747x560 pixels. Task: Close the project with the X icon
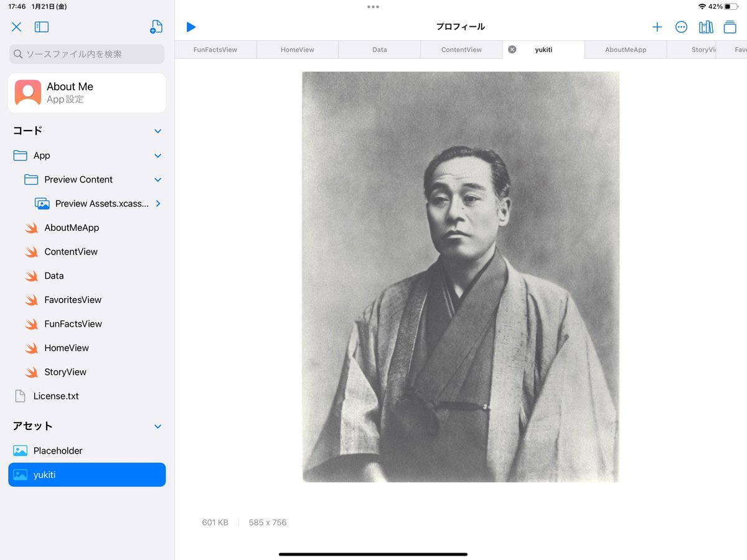(x=17, y=27)
